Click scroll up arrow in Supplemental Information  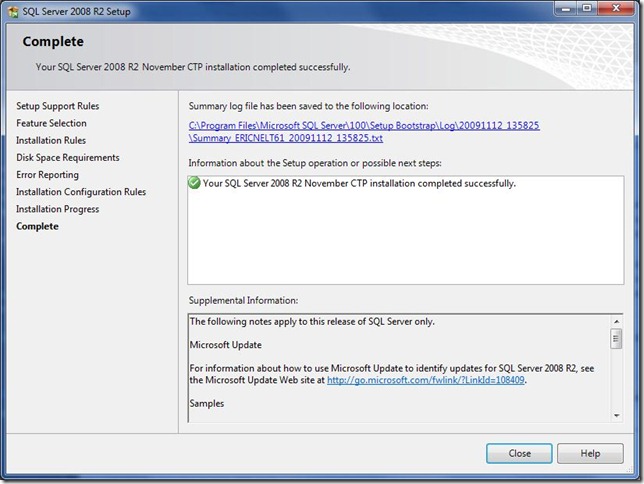(x=616, y=321)
